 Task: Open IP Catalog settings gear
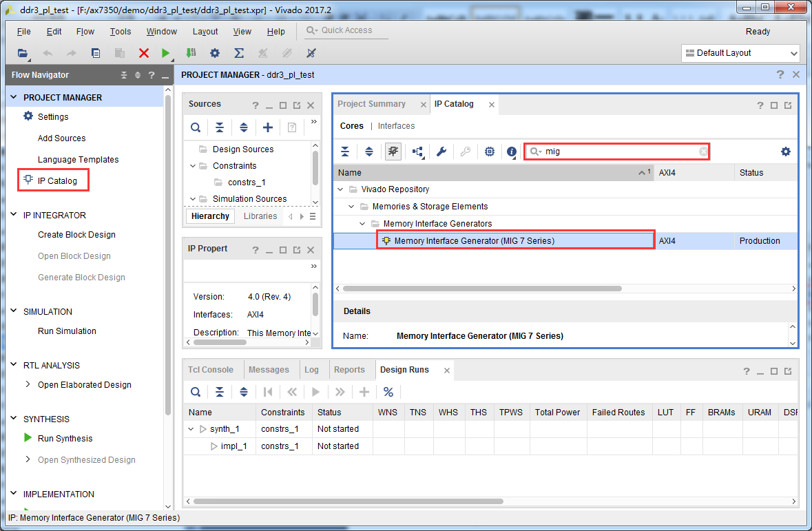click(786, 152)
